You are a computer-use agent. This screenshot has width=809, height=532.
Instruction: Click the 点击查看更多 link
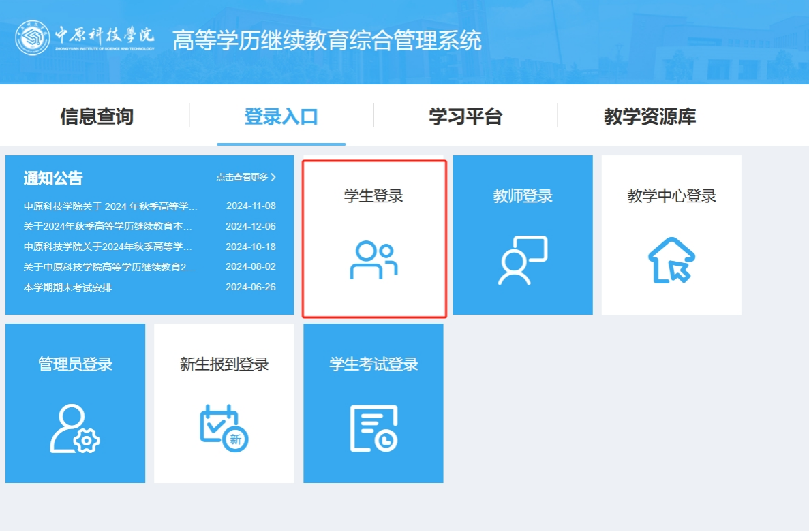click(242, 177)
